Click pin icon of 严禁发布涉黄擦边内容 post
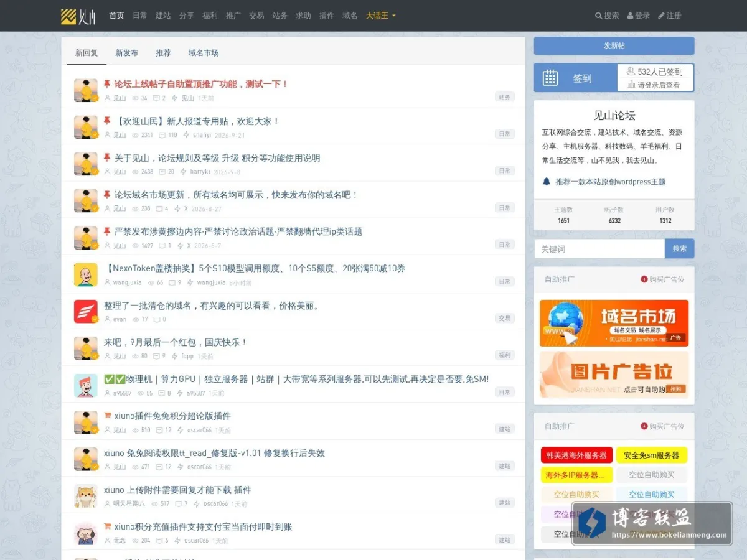Image resolution: width=747 pixels, height=560 pixels. (x=107, y=231)
